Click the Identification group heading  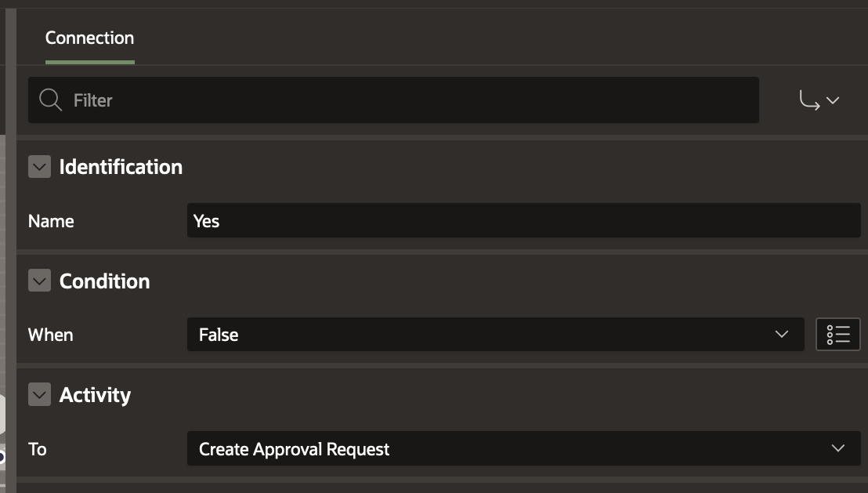(121, 167)
